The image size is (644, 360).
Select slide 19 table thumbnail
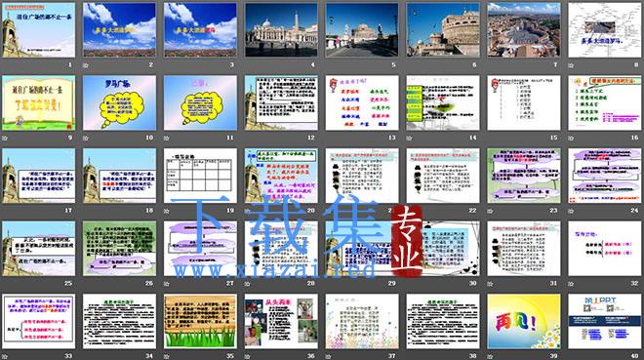tap(200, 176)
